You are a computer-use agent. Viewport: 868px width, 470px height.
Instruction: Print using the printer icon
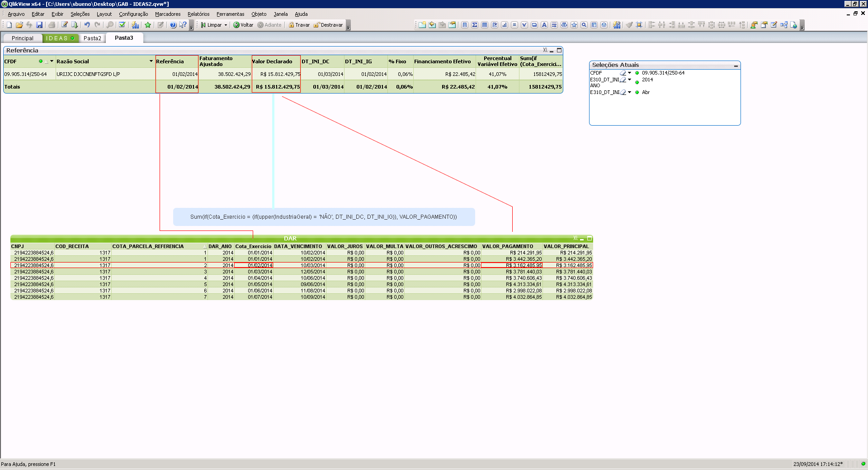(52, 25)
